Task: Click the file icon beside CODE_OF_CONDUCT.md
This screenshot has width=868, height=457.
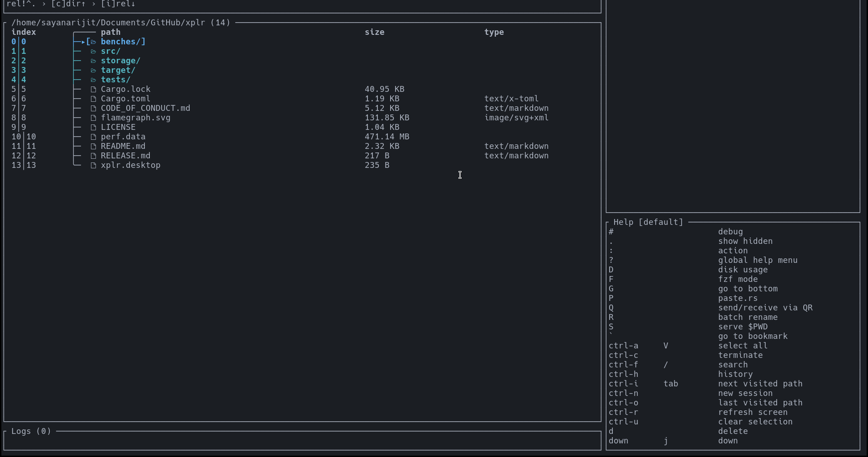Action: point(93,108)
